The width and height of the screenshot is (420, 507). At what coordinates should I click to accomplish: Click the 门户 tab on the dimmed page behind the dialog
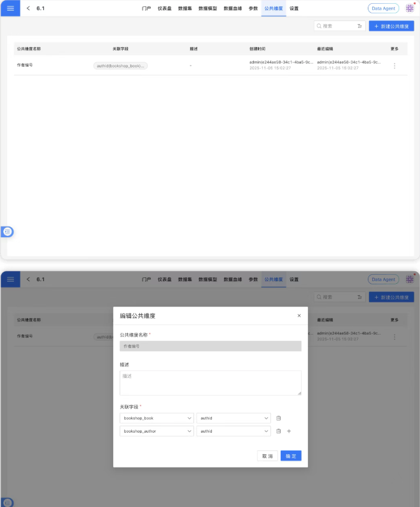coord(146,279)
